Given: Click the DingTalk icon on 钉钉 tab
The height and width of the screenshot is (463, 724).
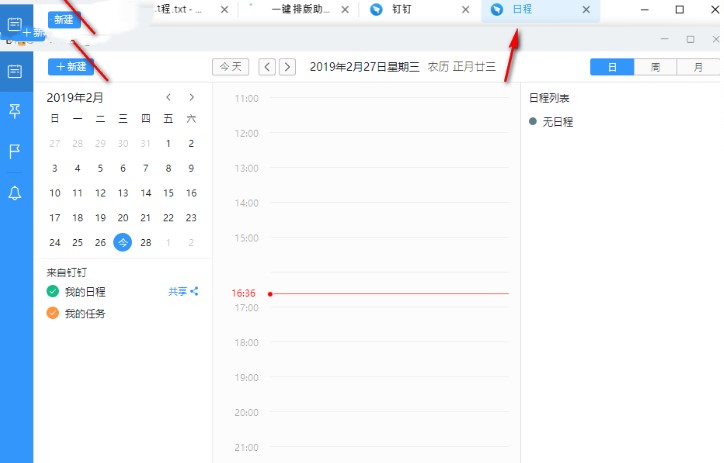Looking at the screenshot, I should click(376, 10).
